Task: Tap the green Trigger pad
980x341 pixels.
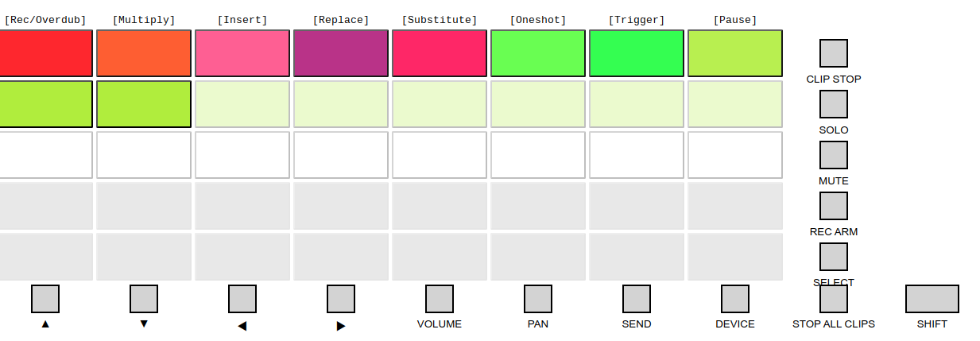Action: (x=637, y=53)
